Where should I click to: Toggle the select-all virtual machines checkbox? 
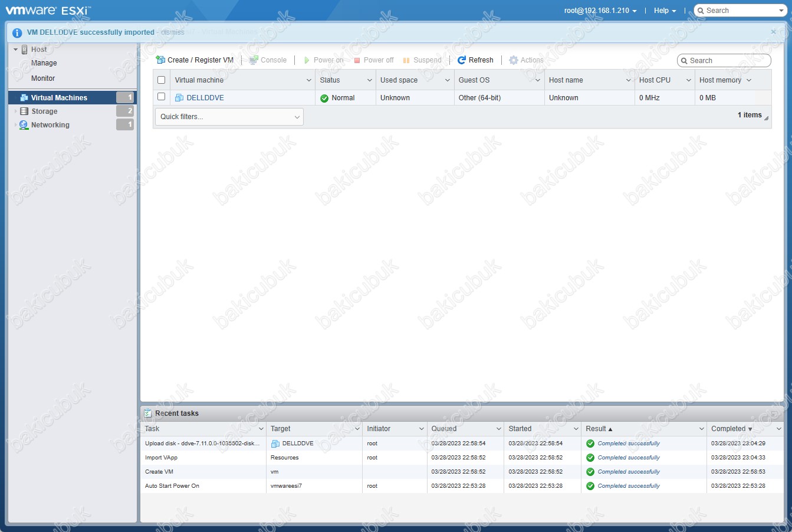[x=162, y=80]
